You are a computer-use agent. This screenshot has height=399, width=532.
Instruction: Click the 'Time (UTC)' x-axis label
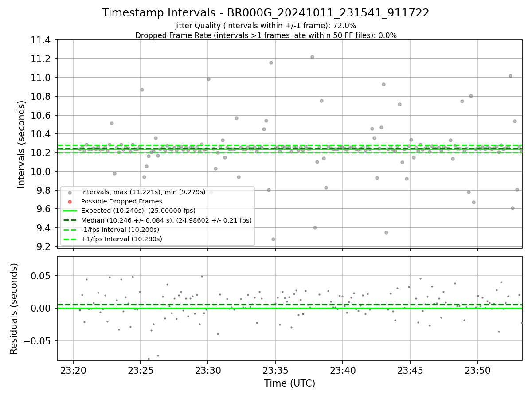tap(289, 383)
